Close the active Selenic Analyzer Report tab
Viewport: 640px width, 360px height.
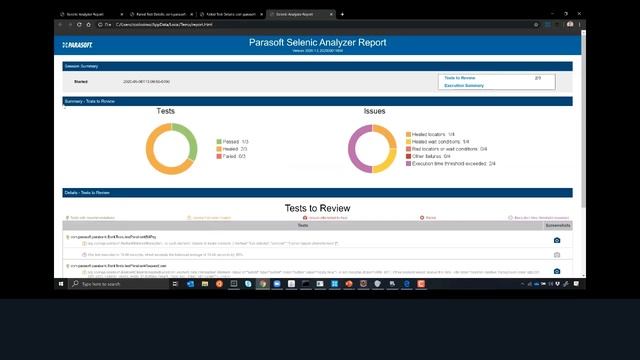331,14
